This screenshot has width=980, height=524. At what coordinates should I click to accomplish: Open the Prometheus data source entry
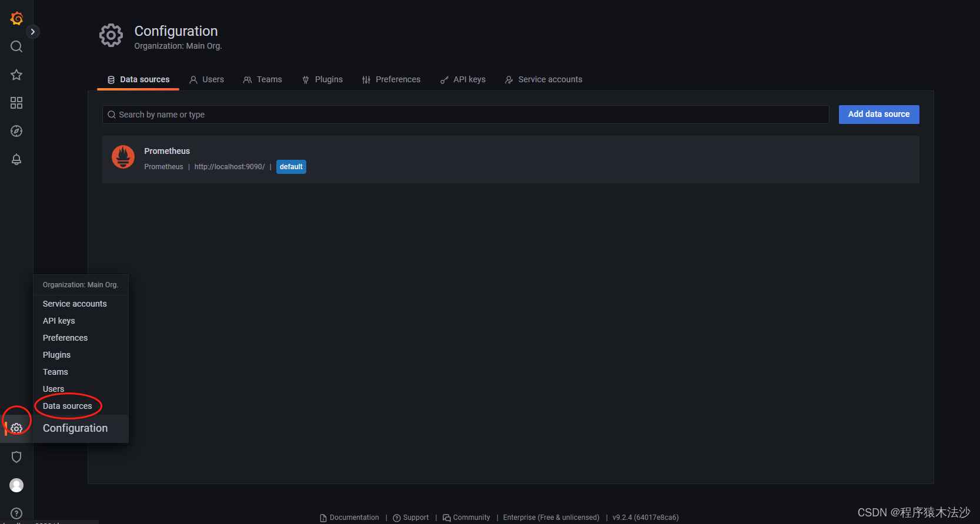[510, 160]
